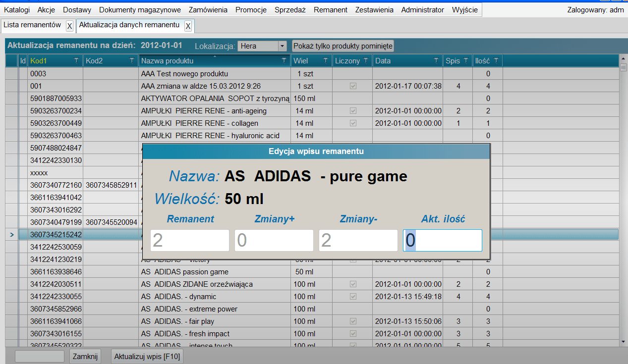Image resolution: width=628 pixels, height=364 pixels.
Task: Select row with code 0003
Action: [x=56, y=74]
